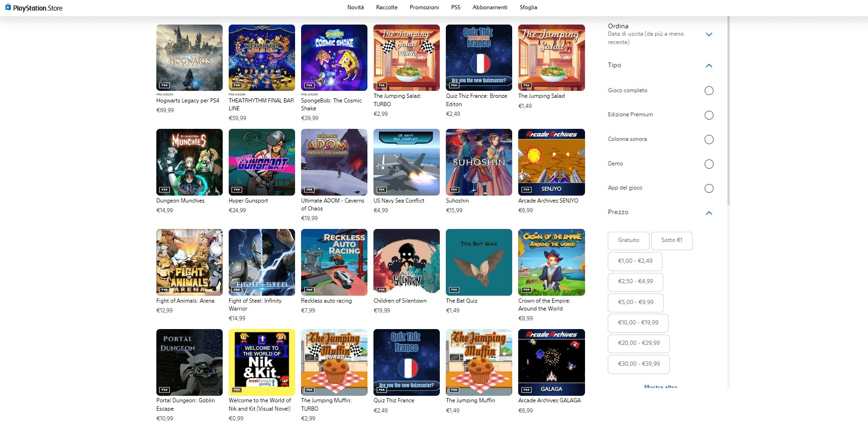Open Hogwarts Legacy per PS4 title link
The width and height of the screenshot is (868, 425).
click(188, 101)
